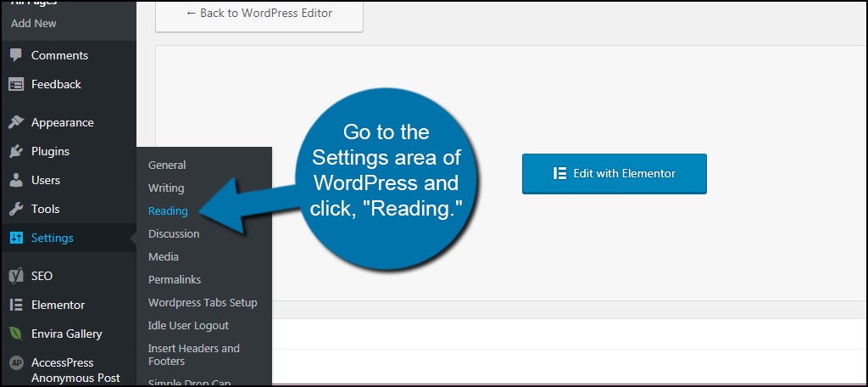Select Permalinks in Settings submenu
This screenshot has width=868, height=387.
[175, 280]
